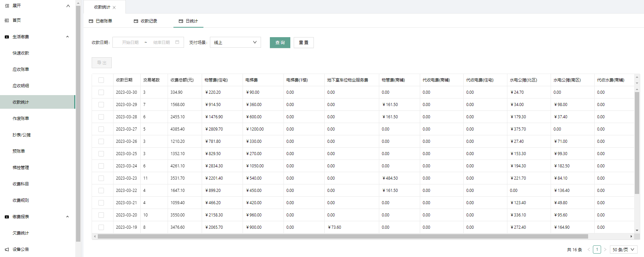
Task: Click the 查询 search button
Action: tap(280, 43)
